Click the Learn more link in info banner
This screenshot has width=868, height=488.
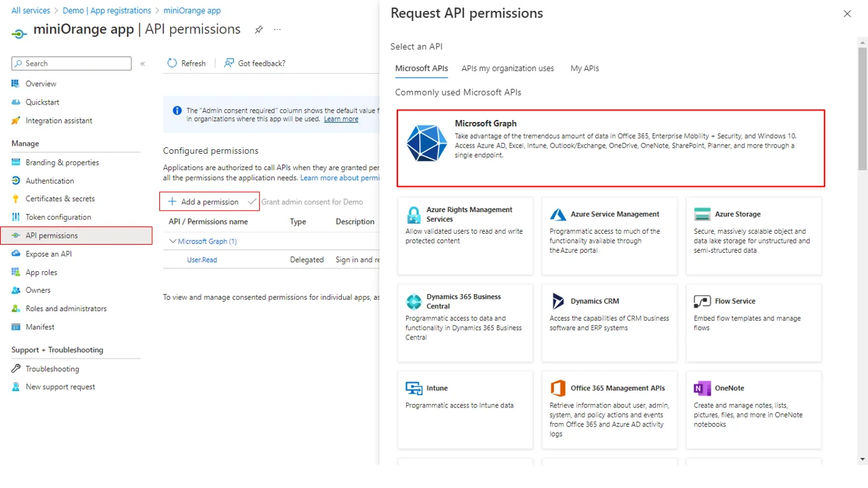click(341, 119)
